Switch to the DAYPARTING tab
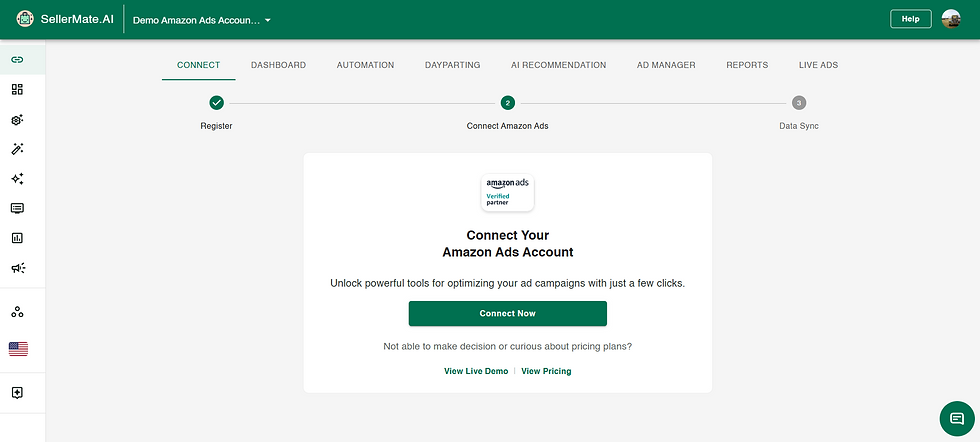 pyautogui.click(x=452, y=65)
